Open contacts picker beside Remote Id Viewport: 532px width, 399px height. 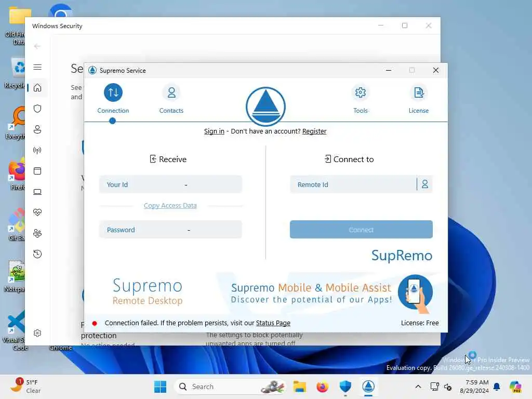point(425,184)
